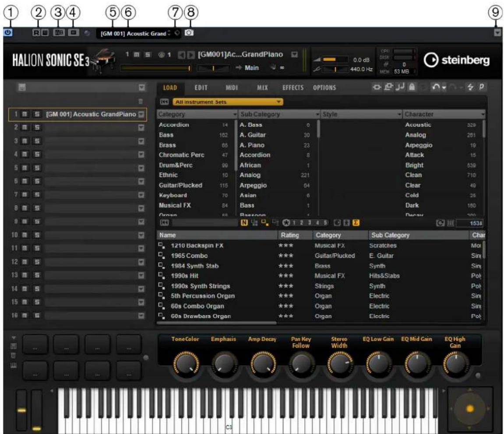Mute slot 5 with m button
The image size is (504, 434).
pos(25,168)
